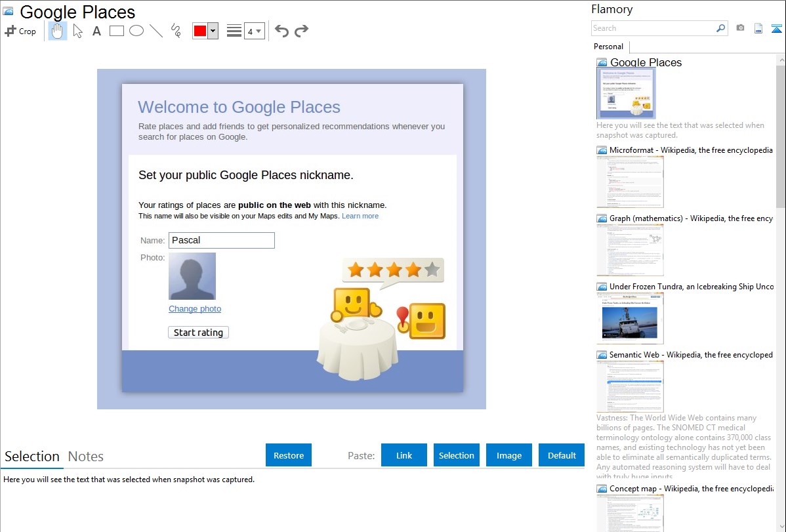Switch to the Personal tab
Viewport: 786px width, 532px height.
click(x=609, y=47)
